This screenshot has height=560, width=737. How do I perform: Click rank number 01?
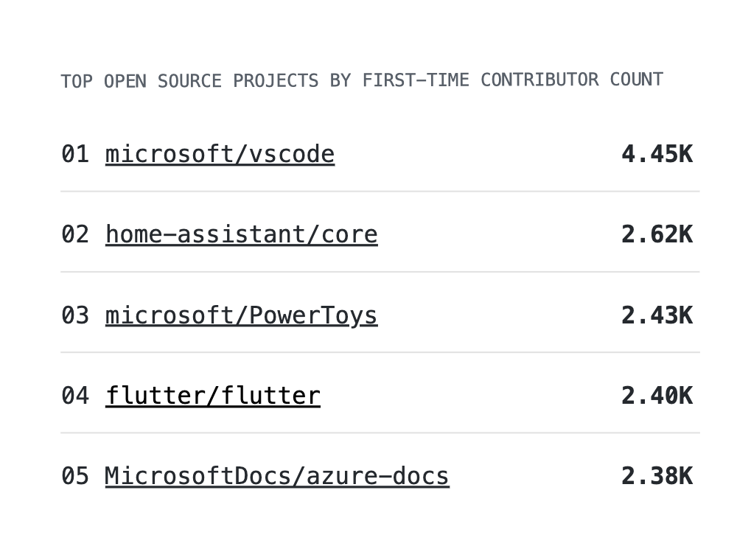(x=75, y=154)
